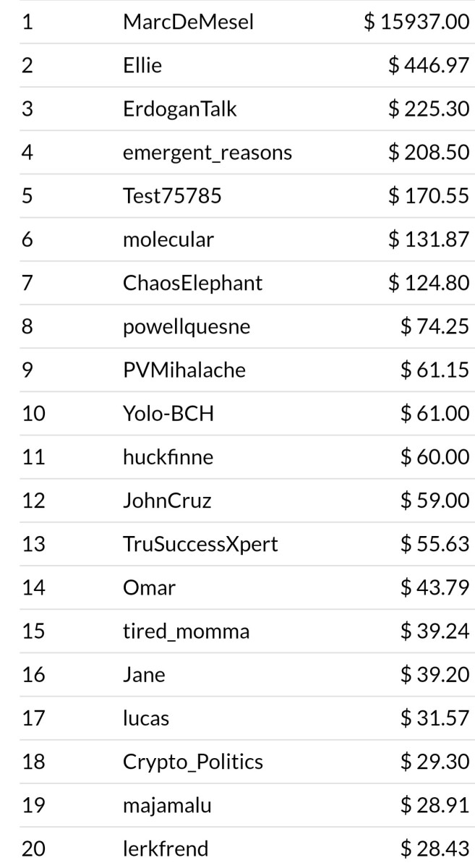Image resolution: width=475 pixels, height=868 pixels.
Task: Click on the molecular username
Action: pos(168,239)
